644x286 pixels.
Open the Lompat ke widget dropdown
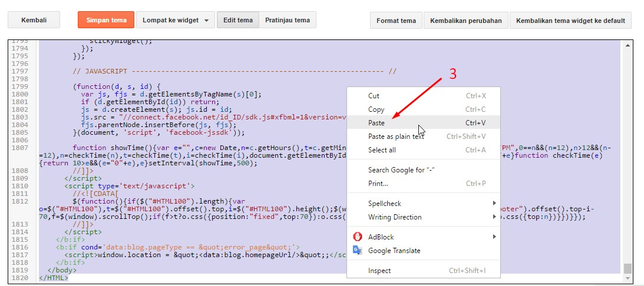click(x=176, y=20)
